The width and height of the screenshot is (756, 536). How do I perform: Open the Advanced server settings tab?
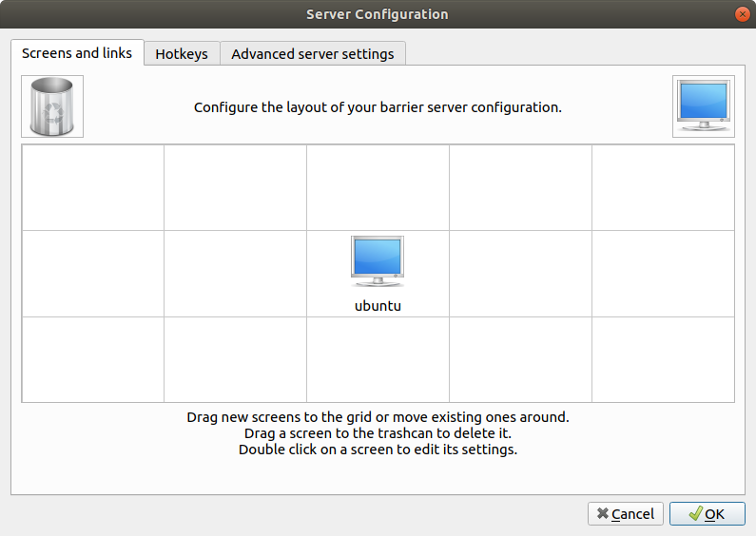313,54
